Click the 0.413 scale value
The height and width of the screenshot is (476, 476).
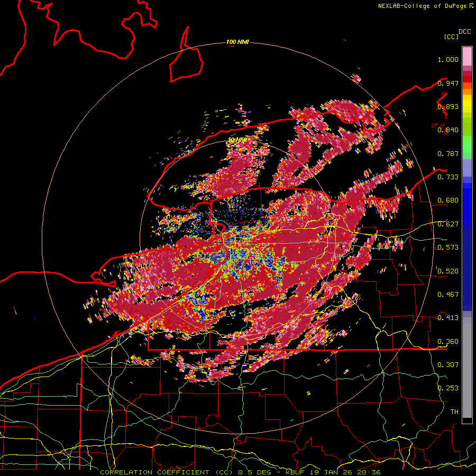448,318
